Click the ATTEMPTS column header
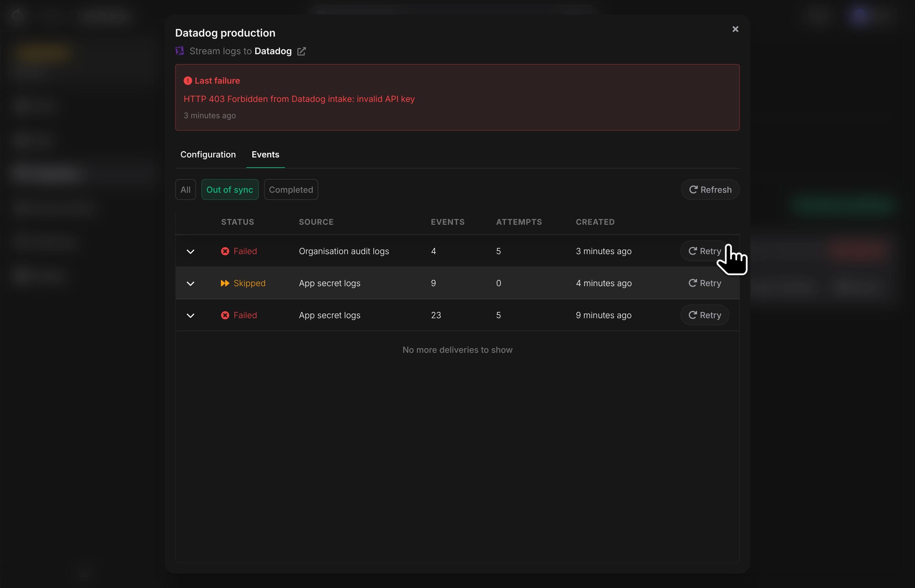 (519, 222)
